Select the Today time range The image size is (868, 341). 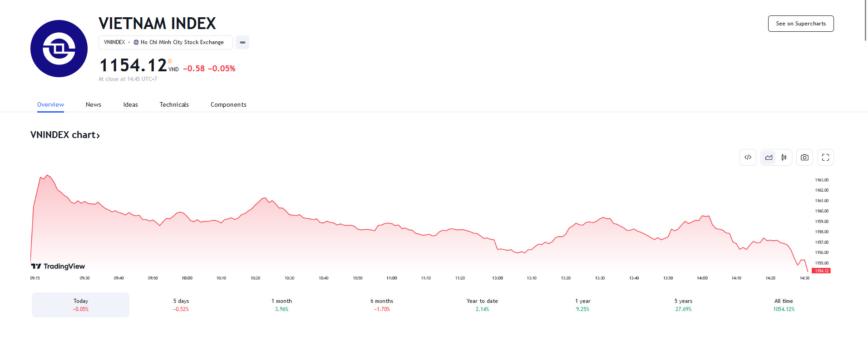click(x=80, y=305)
